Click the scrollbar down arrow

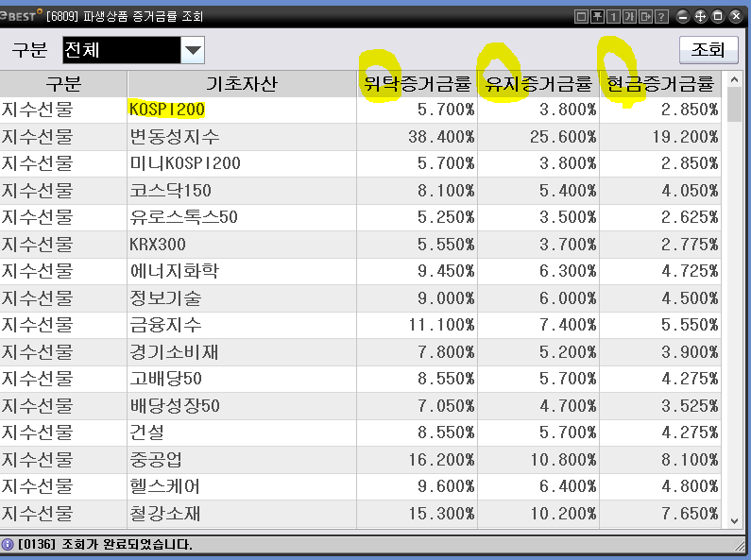[x=734, y=520]
